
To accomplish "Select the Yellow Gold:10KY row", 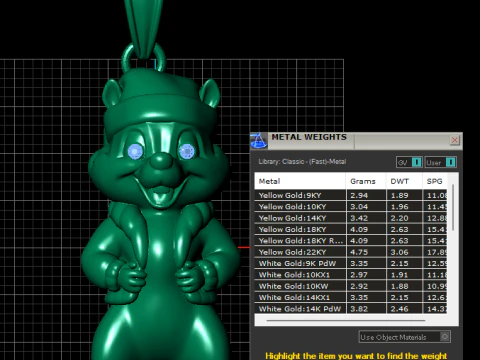I will pyautogui.click(x=351, y=207).
